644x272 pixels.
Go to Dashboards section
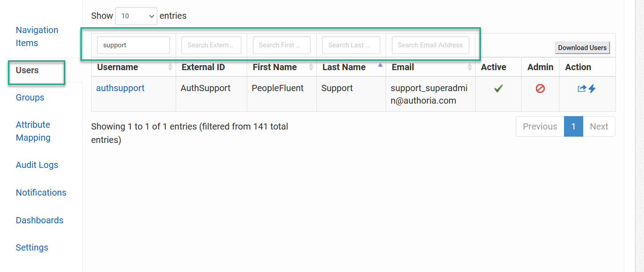click(40, 220)
